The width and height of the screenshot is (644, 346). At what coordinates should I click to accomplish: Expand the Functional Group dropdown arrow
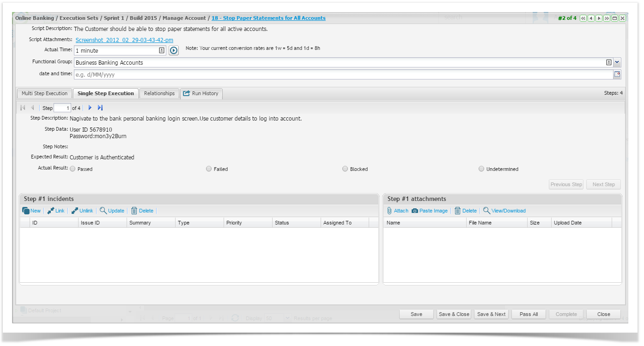coord(617,62)
